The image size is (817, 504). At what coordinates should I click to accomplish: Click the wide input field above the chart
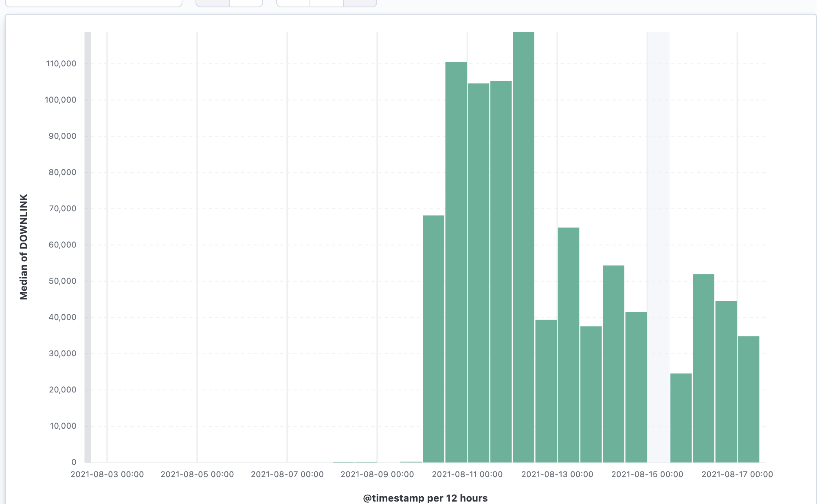(x=94, y=3)
